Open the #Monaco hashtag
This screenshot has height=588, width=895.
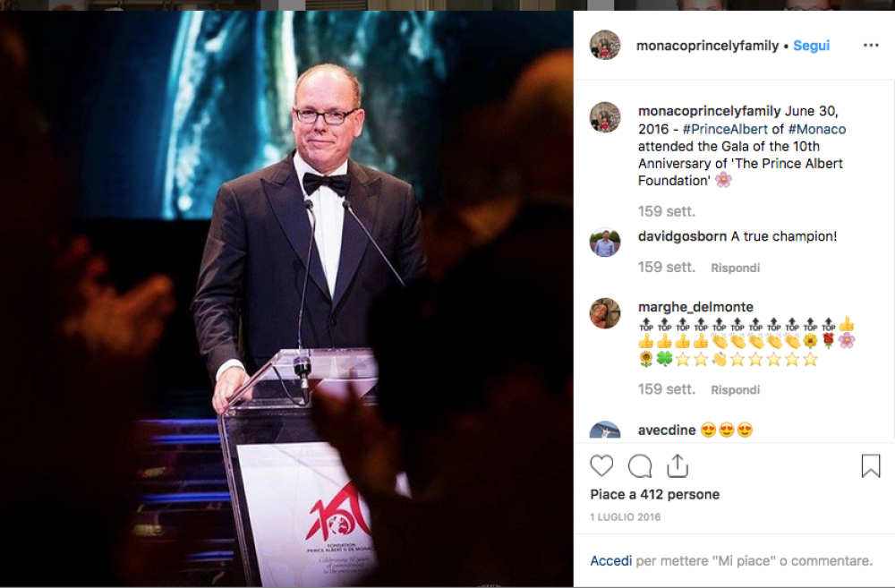817,129
